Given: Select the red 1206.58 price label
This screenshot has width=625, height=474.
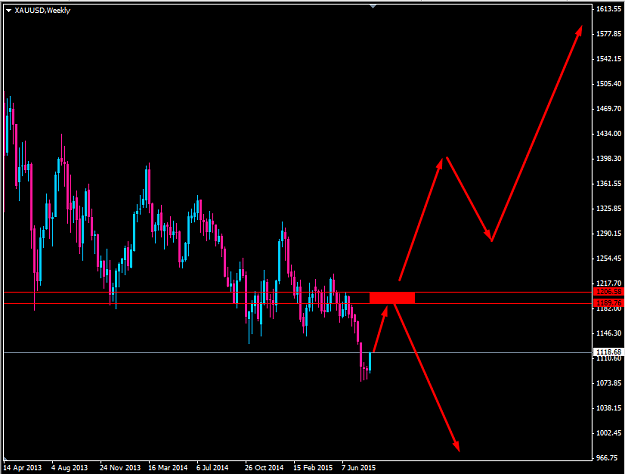Looking at the screenshot, I should click(609, 292).
